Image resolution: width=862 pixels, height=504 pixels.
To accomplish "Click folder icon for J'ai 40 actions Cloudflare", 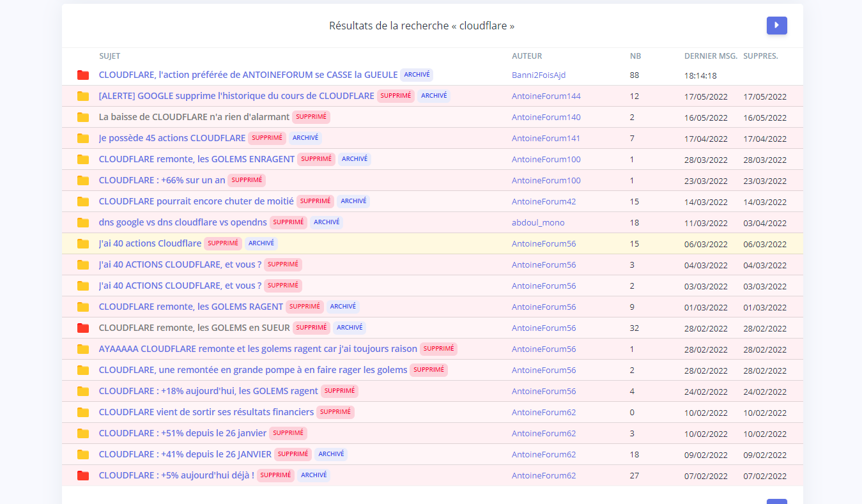I will (x=83, y=244).
